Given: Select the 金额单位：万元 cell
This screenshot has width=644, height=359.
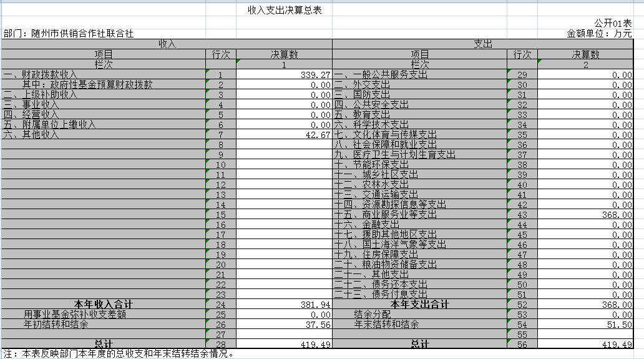Looking at the screenshot, I should [x=599, y=34].
